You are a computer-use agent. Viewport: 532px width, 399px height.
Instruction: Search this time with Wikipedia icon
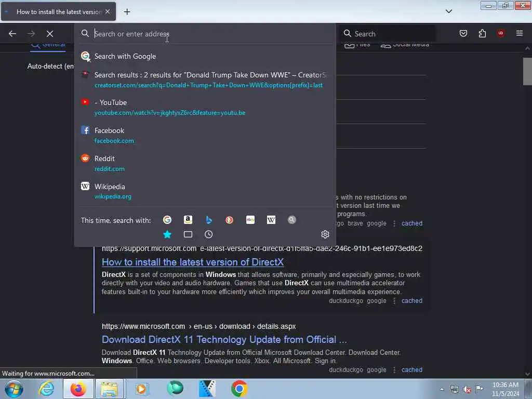271,220
